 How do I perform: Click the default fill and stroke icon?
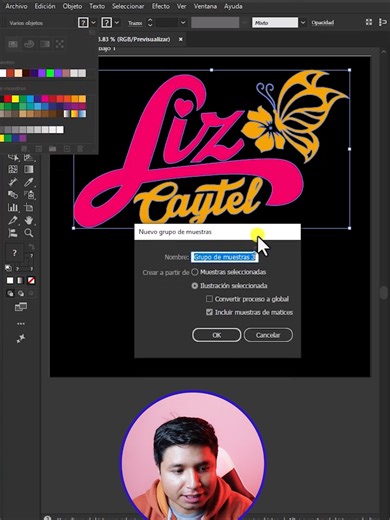pos(8,268)
